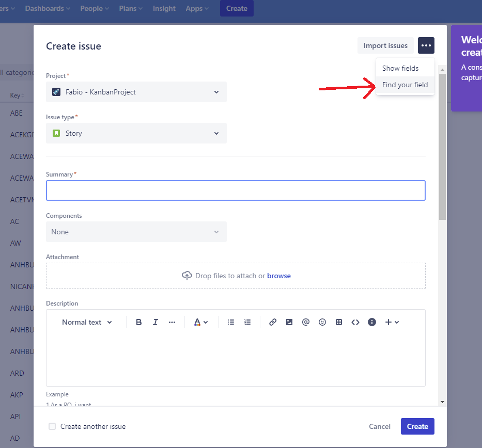Expand the Components dropdown
Screen dimensions: 482x448
click(136, 232)
